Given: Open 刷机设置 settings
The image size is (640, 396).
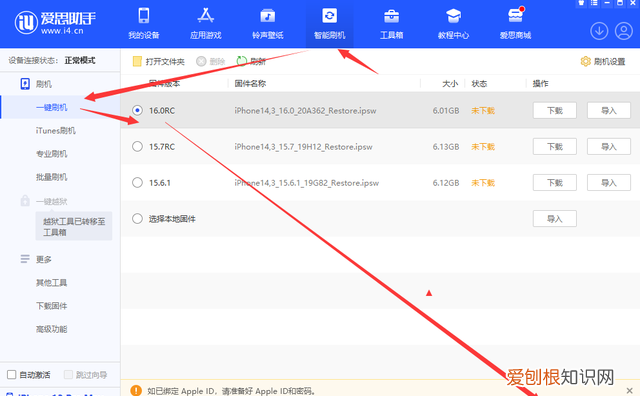Looking at the screenshot, I should pos(603,62).
